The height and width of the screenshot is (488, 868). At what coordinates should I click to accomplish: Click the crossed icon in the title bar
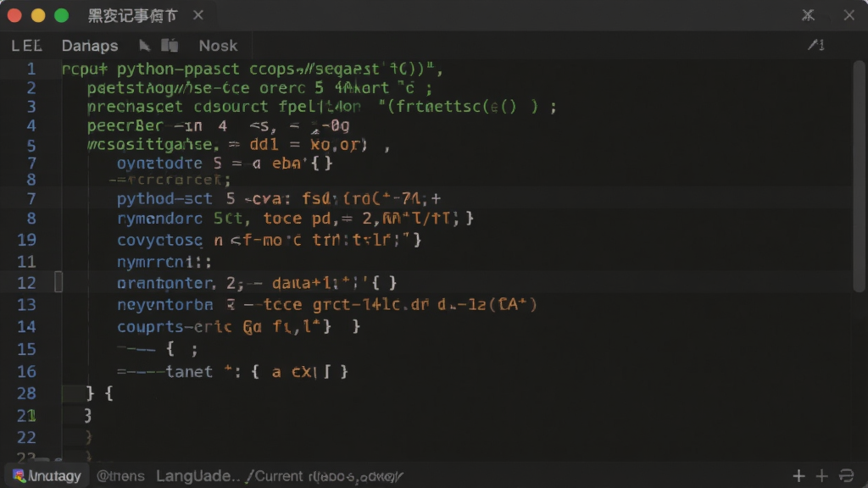pyautogui.click(x=808, y=15)
